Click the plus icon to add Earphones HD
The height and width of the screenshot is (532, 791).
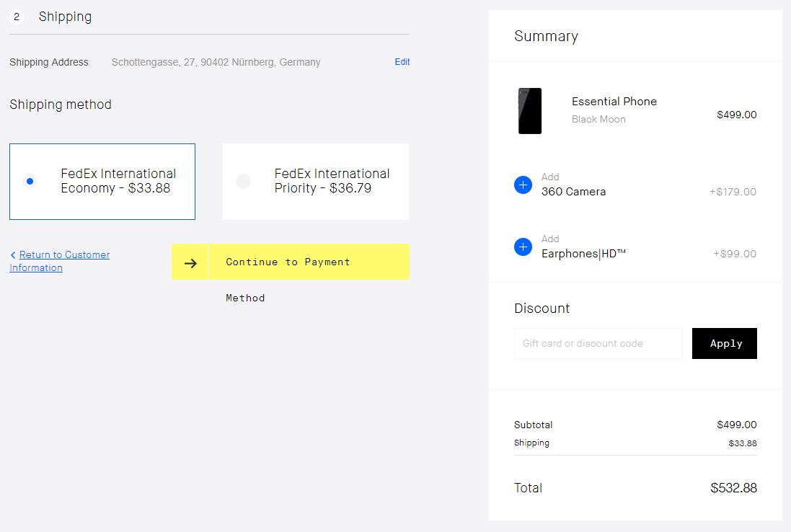523,247
